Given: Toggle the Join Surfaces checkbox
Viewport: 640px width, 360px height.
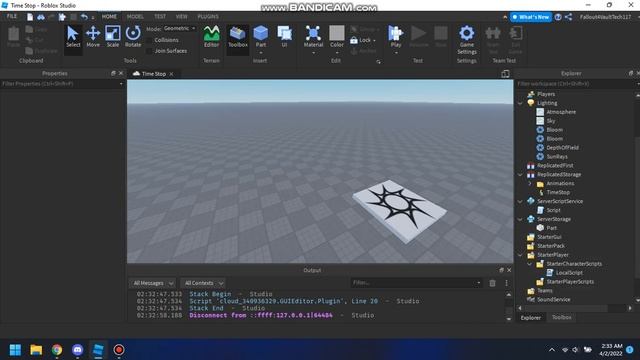Looking at the screenshot, I should pos(149,51).
